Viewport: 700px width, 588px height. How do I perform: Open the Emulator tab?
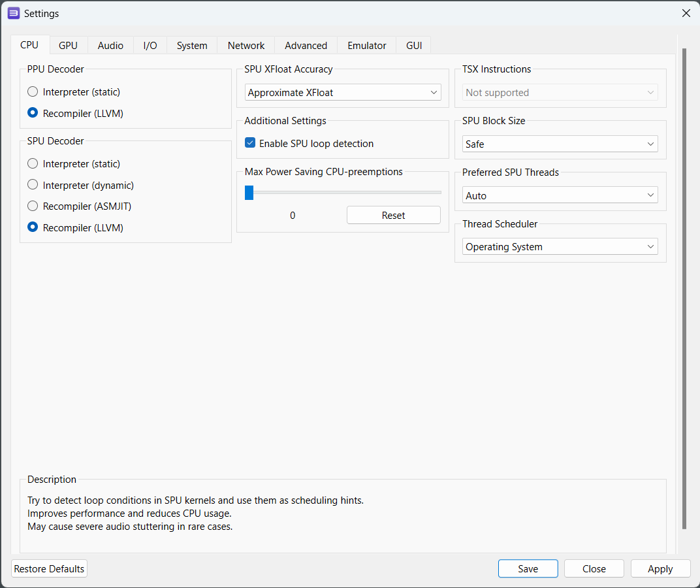366,46
